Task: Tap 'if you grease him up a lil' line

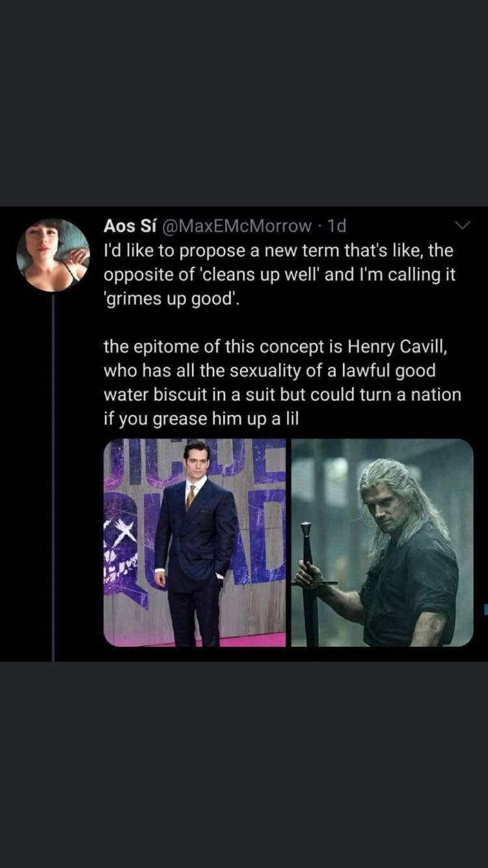Action: click(x=201, y=419)
